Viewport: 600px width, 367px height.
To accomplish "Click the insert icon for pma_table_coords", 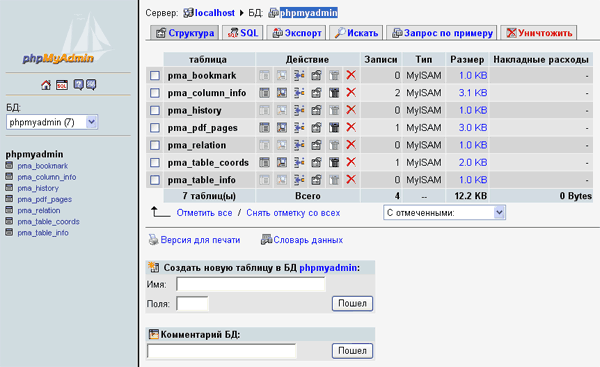I will tap(299, 162).
